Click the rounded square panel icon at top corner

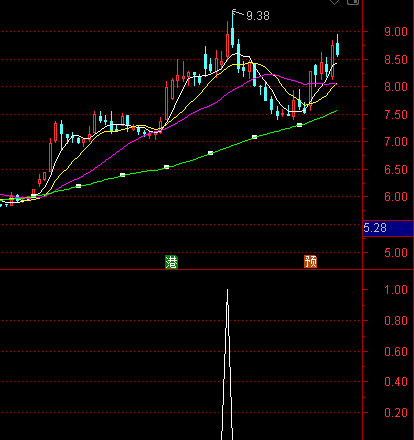[353, 2]
